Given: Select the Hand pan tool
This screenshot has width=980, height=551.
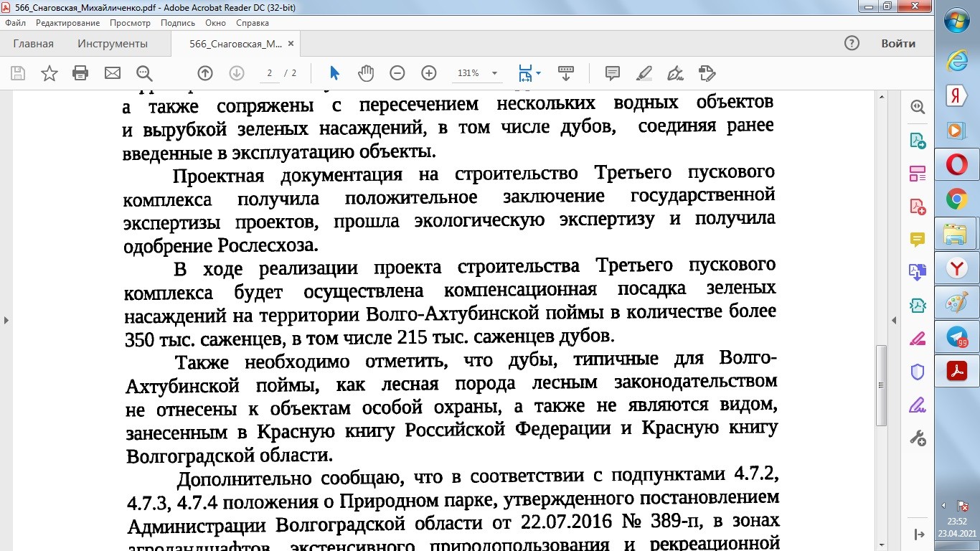Looking at the screenshot, I should [366, 73].
